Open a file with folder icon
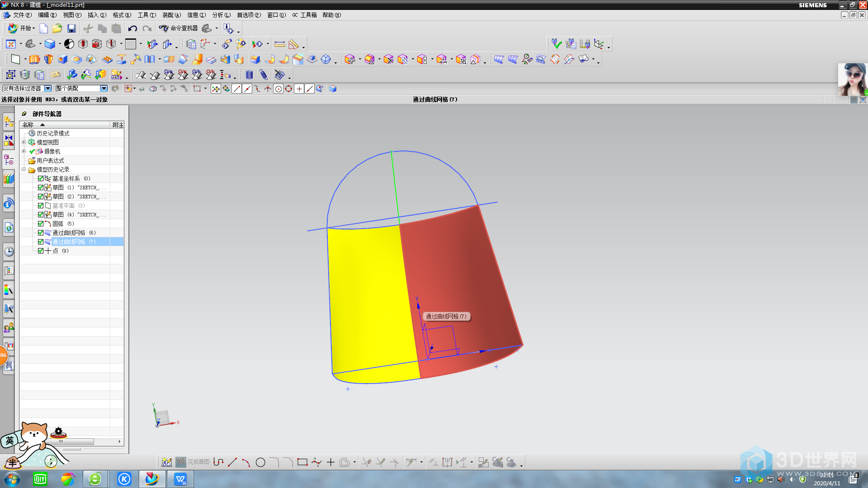 [57, 28]
